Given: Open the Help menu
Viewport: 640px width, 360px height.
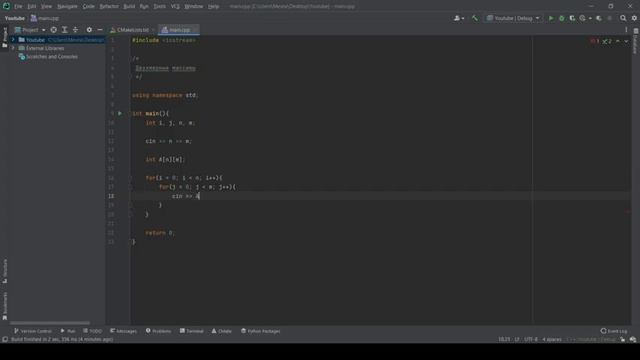Looking at the screenshot, I should [213, 7].
